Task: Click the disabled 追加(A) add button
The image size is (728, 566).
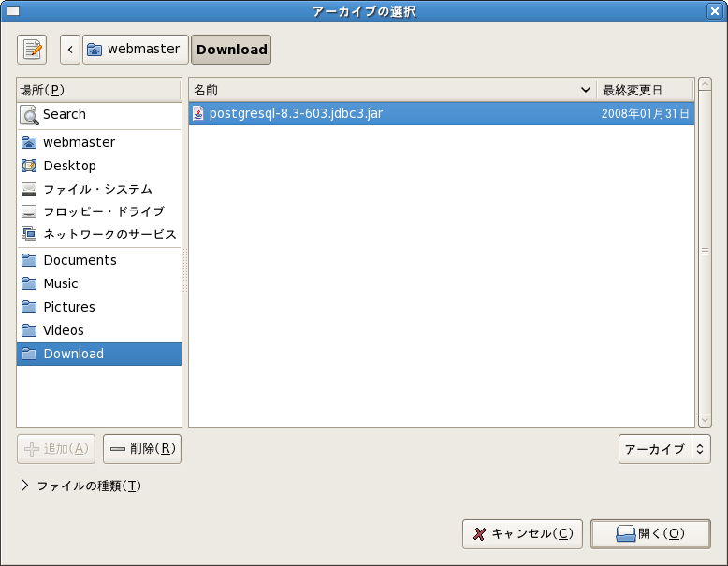Action: 56,449
